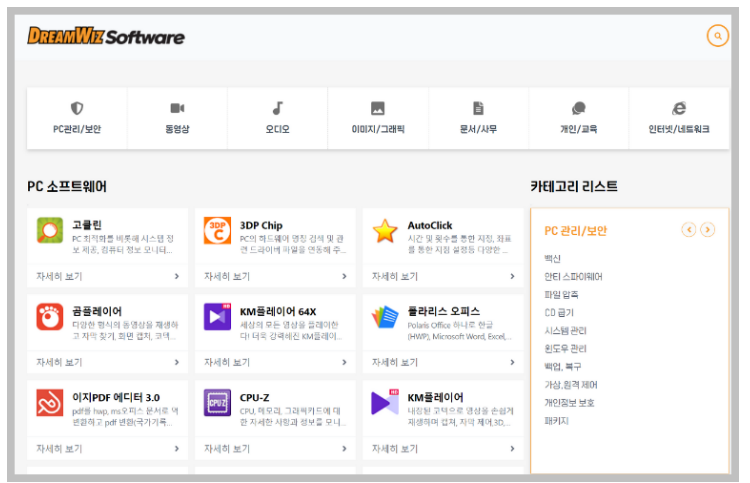
Task: Open the CD 굽기 category link
Action: click(559, 313)
